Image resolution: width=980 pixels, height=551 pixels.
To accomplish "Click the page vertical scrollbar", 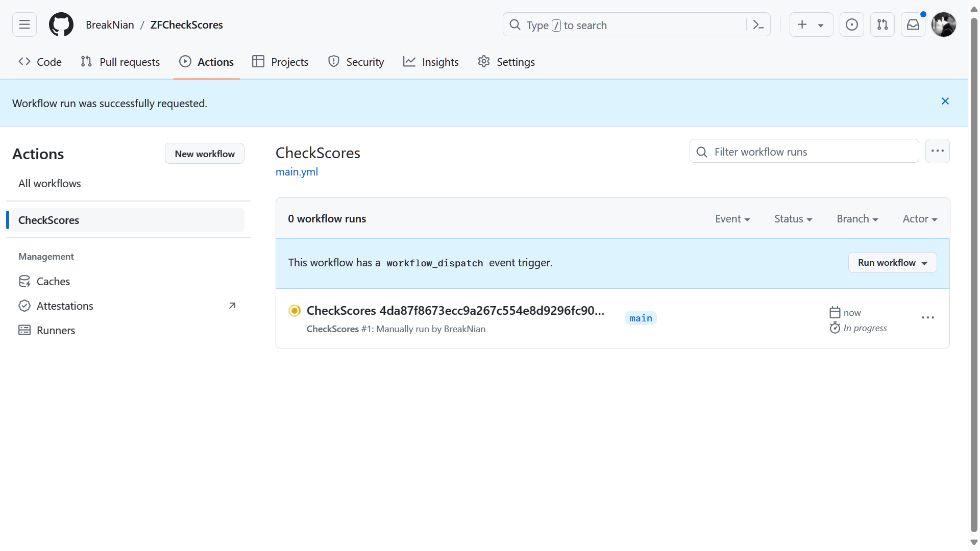I will 974,275.
